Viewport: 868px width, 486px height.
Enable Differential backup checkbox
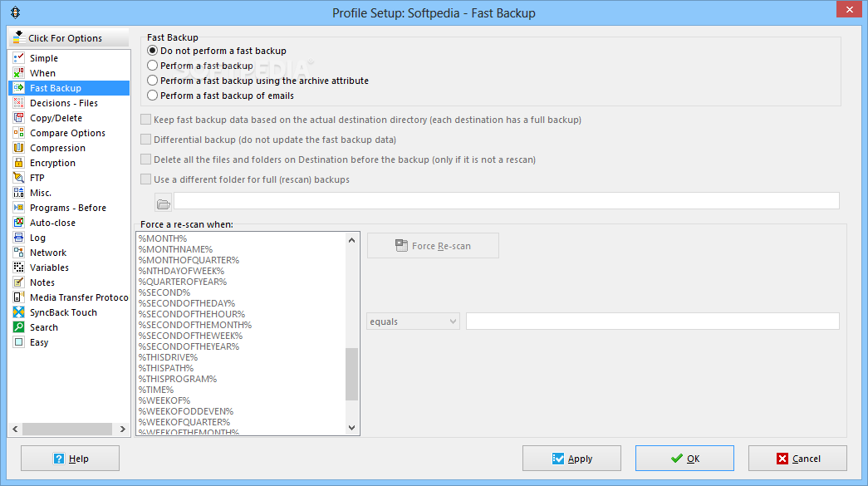(145, 140)
